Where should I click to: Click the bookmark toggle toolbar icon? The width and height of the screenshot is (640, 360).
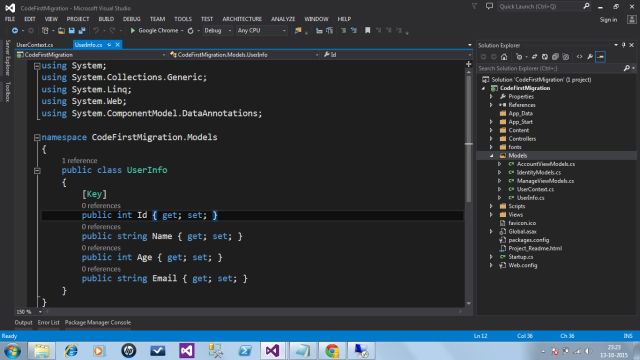coord(367,31)
